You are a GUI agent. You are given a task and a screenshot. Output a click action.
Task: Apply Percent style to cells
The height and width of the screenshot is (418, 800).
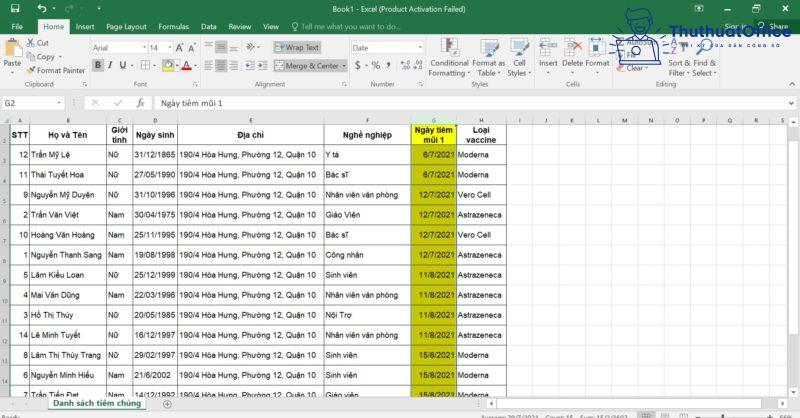pos(376,65)
